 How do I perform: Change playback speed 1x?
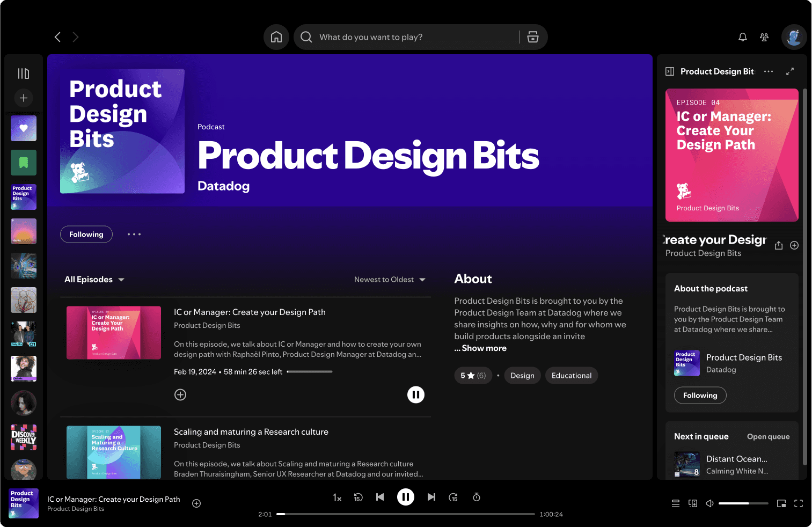coord(337,497)
